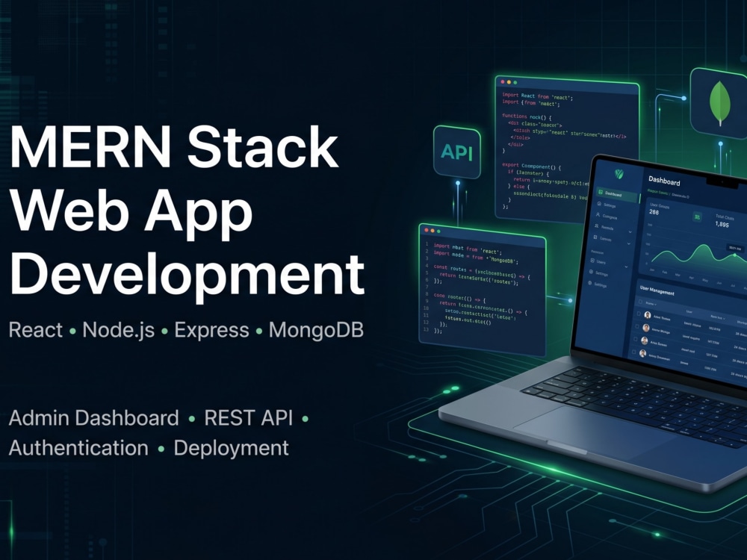Tick the checkbox of the topmost user row

tap(639, 314)
